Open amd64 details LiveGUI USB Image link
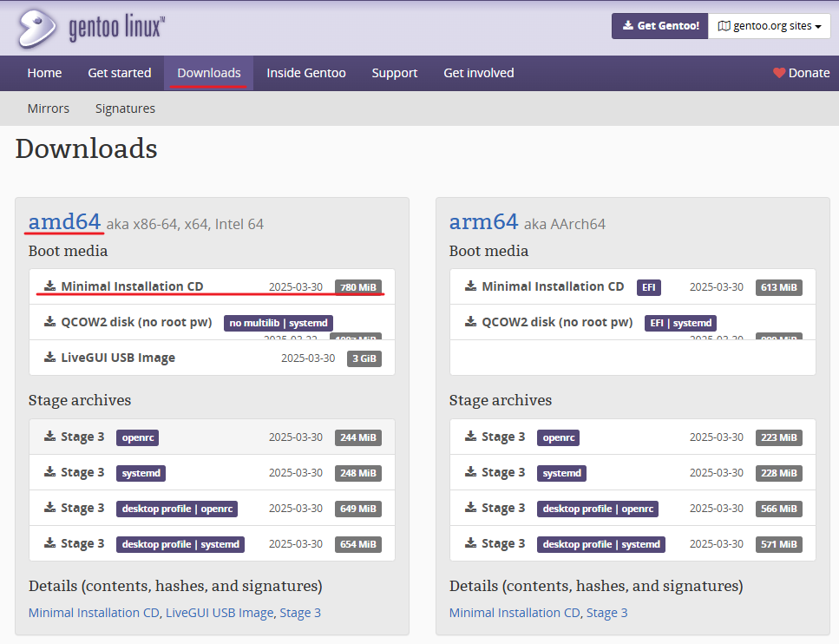 [220, 613]
